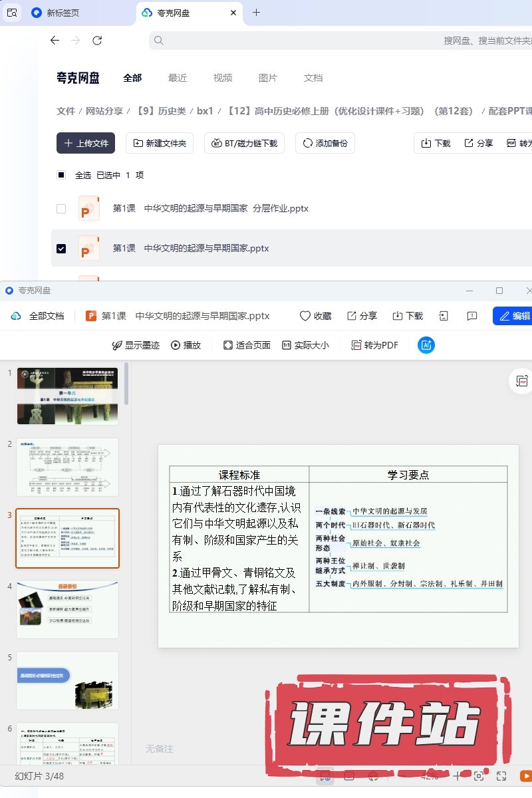Open the 文档 category tab
This screenshot has width=532, height=798.
[313, 78]
